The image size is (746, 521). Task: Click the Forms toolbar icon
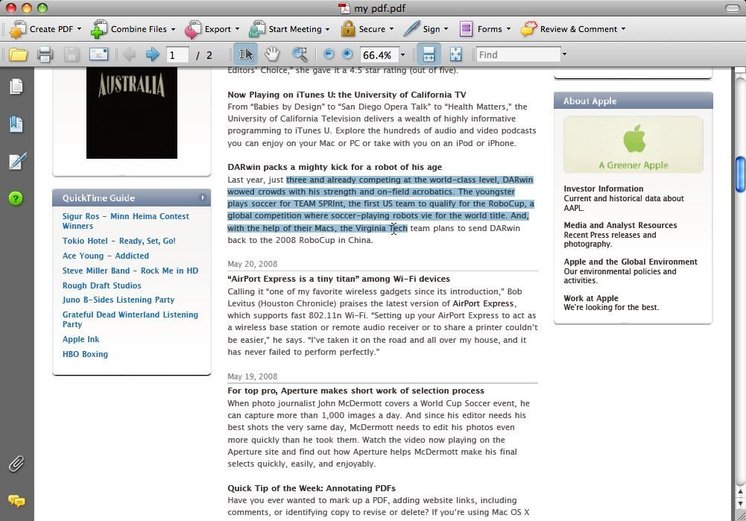(466, 29)
